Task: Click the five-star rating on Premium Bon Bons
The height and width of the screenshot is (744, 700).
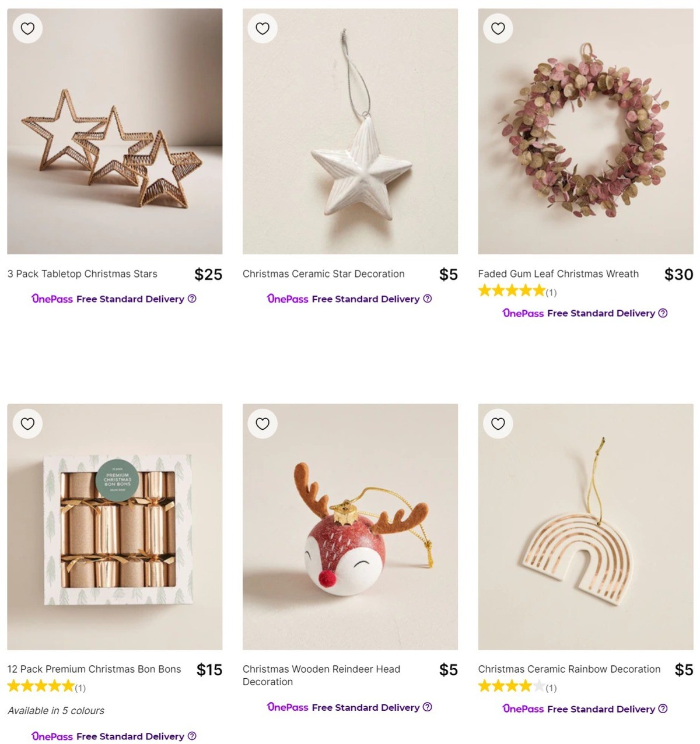Action: point(41,686)
